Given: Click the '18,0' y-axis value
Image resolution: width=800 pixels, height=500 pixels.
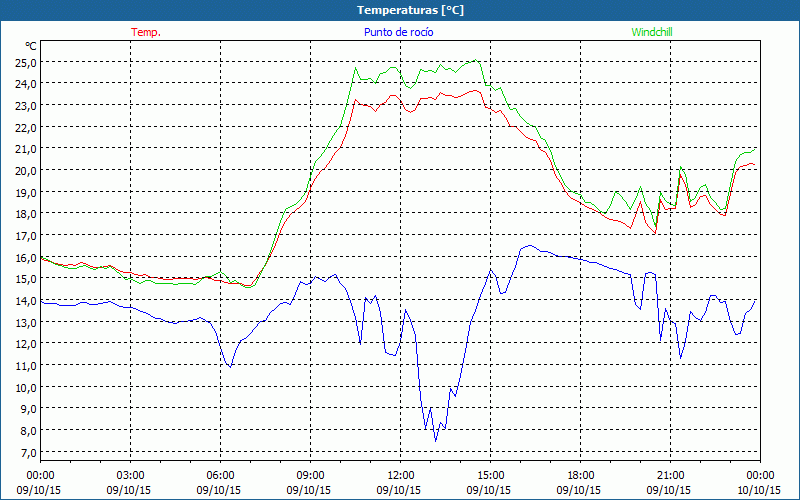Looking at the screenshot, I should point(26,214).
